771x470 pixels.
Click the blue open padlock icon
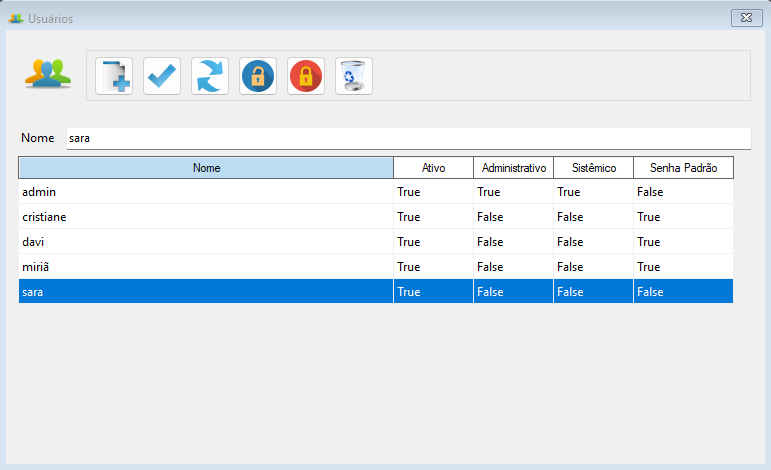coord(258,76)
